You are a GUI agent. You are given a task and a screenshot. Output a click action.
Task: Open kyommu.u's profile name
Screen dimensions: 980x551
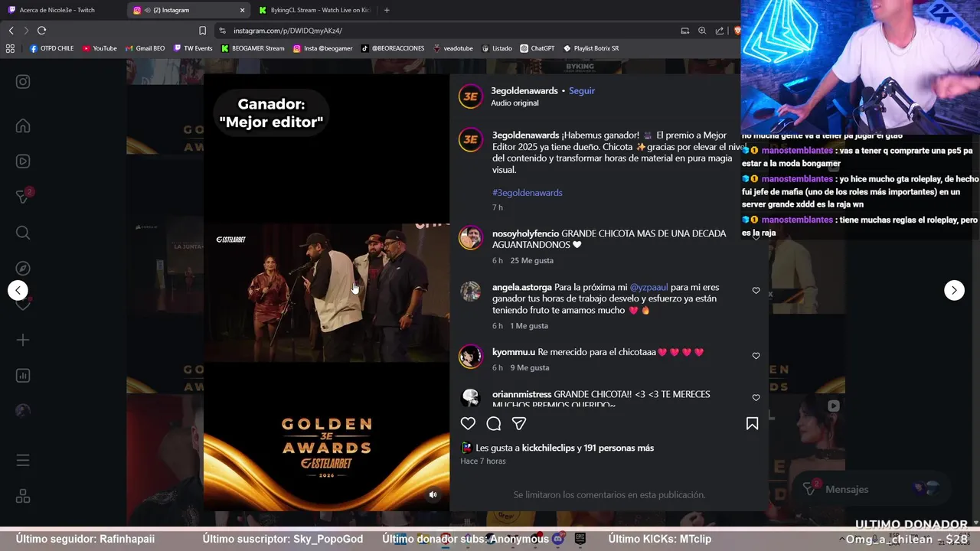pos(514,352)
